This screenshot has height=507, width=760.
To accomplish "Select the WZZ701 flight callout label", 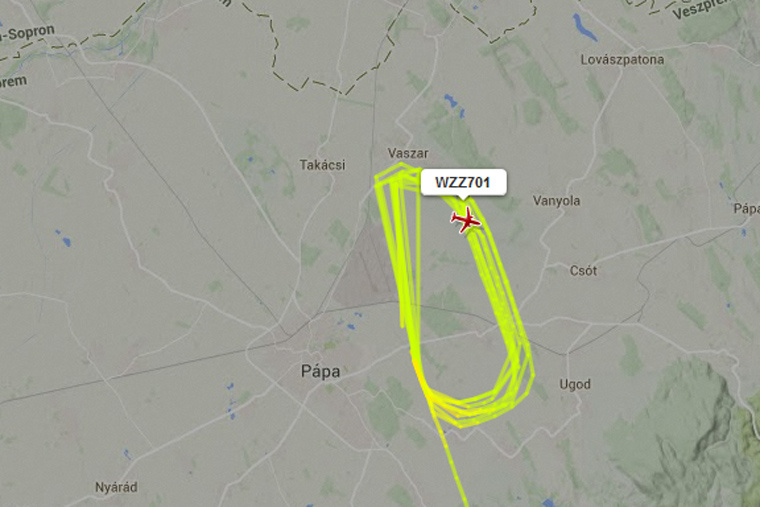I will point(463,182).
